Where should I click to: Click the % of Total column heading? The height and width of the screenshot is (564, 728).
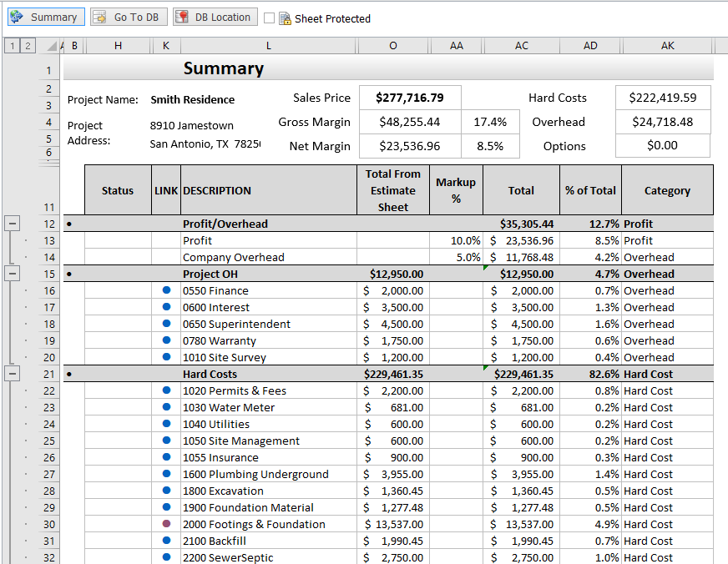pyautogui.click(x=590, y=190)
